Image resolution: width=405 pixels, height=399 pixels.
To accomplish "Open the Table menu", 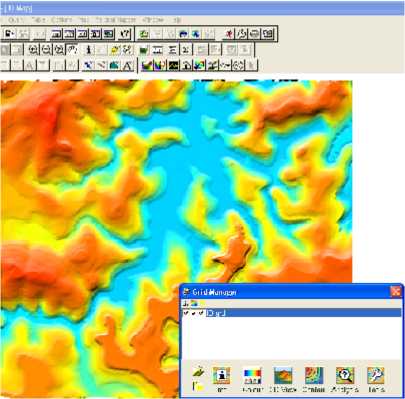I will [38, 20].
